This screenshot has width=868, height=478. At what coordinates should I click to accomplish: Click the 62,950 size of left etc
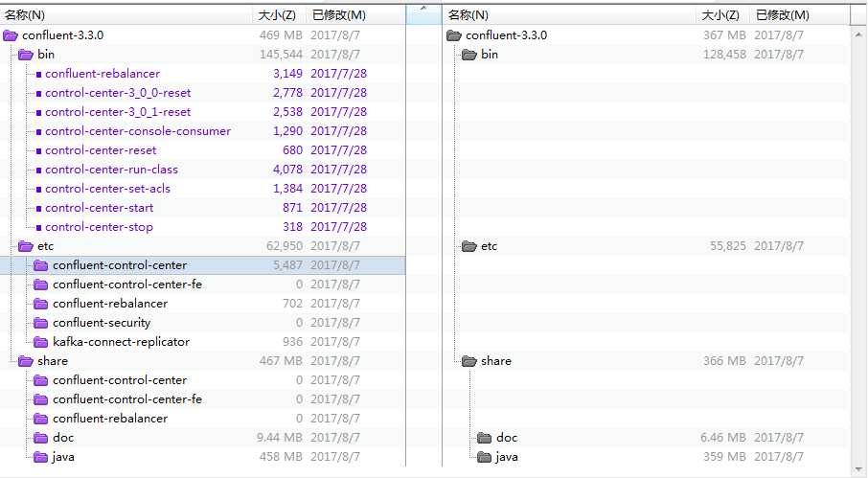(x=285, y=246)
